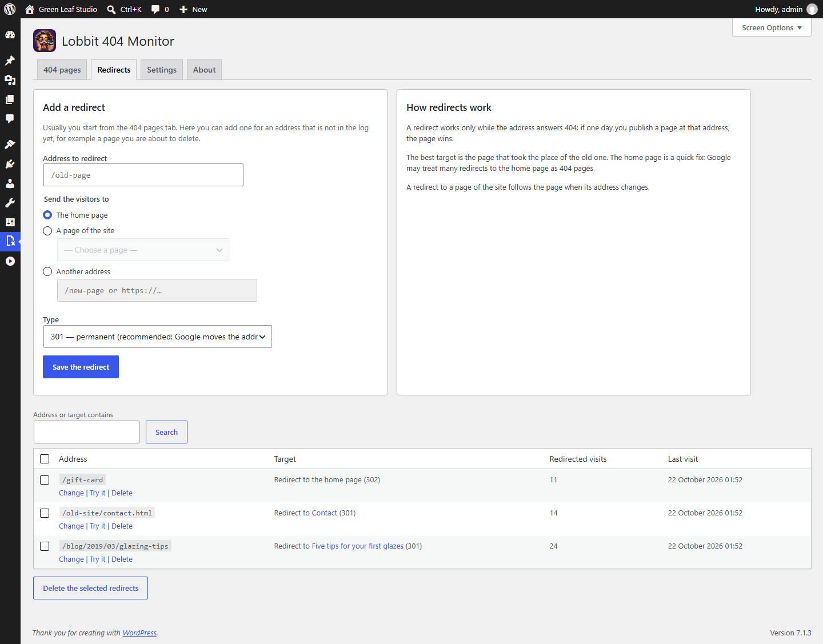Click Delete the selected redirects

tap(90, 588)
